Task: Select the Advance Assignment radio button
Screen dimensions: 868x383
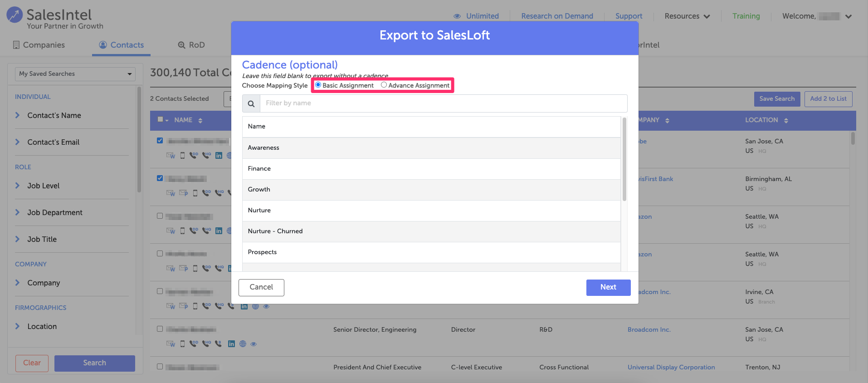Action: (x=384, y=85)
